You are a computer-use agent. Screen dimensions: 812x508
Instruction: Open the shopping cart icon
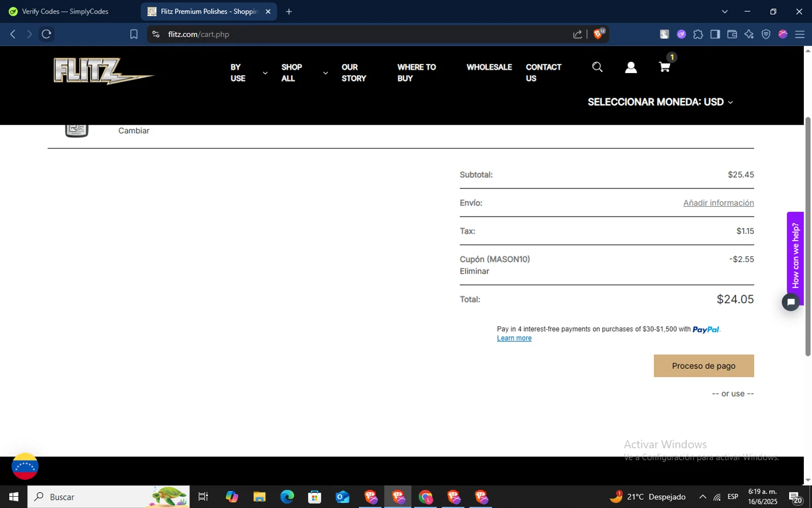tap(664, 67)
